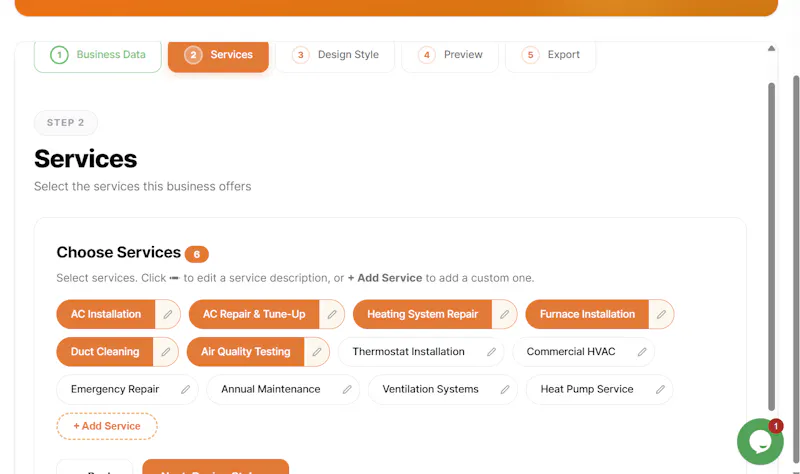Image resolution: width=800 pixels, height=474 pixels.
Task: Switch to Preview step
Action: (x=449, y=55)
